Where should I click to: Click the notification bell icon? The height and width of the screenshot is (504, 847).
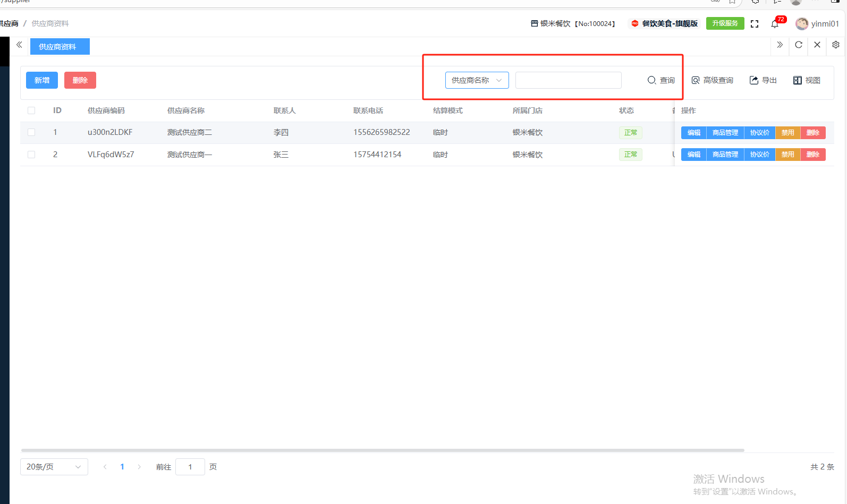pyautogui.click(x=775, y=24)
